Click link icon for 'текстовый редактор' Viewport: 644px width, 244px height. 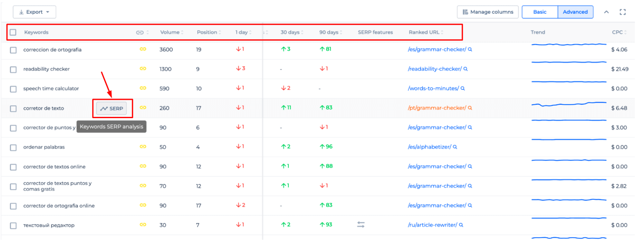tap(143, 224)
